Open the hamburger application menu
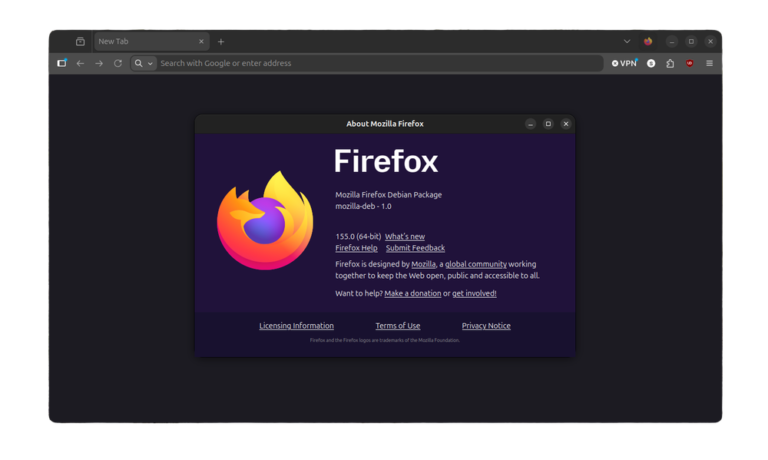Screen dimensions: 768x460 click(x=709, y=63)
